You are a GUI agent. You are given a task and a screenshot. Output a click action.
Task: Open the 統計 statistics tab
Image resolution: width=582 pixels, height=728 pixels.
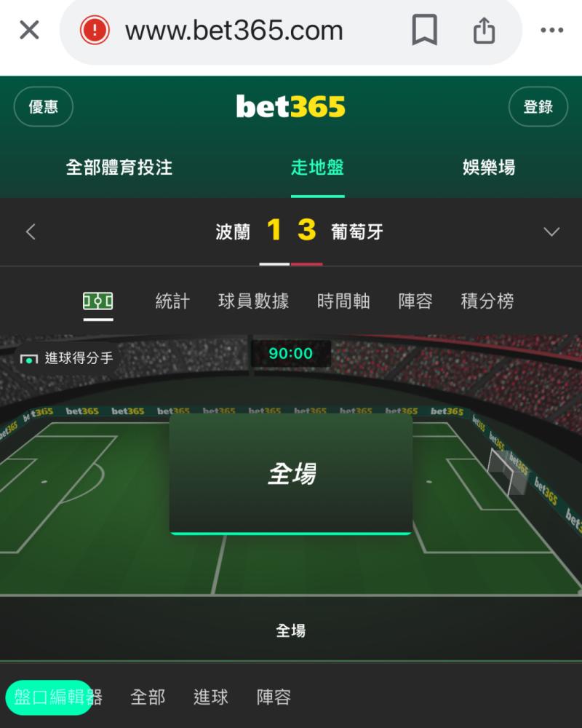pos(172,301)
